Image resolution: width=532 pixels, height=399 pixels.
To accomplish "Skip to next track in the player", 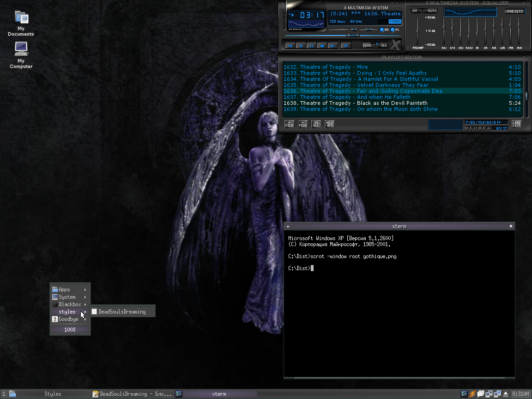I will point(333,45).
